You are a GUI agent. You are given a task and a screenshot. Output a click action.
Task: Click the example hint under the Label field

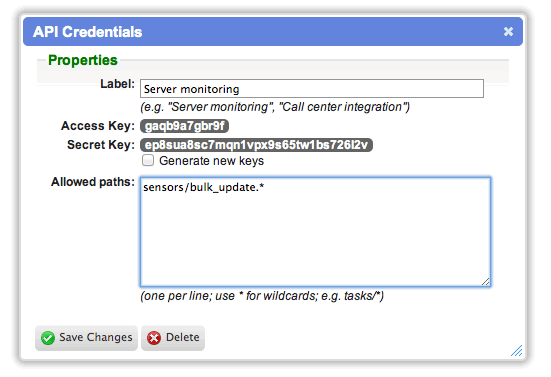pyautogui.click(x=275, y=107)
